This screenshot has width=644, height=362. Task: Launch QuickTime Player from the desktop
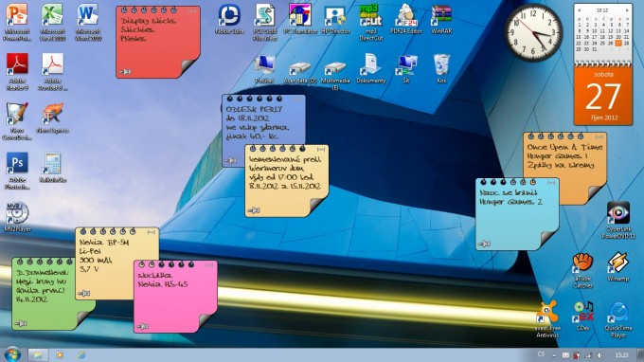click(618, 318)
